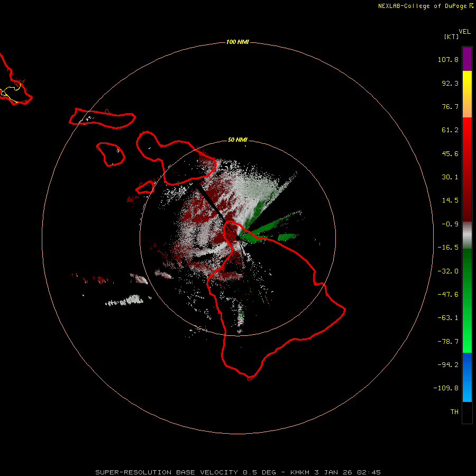This screenshot has height=476, width=476.
Task: Click the 45.6 velocity scale value
Action: (x=450, y=153)
